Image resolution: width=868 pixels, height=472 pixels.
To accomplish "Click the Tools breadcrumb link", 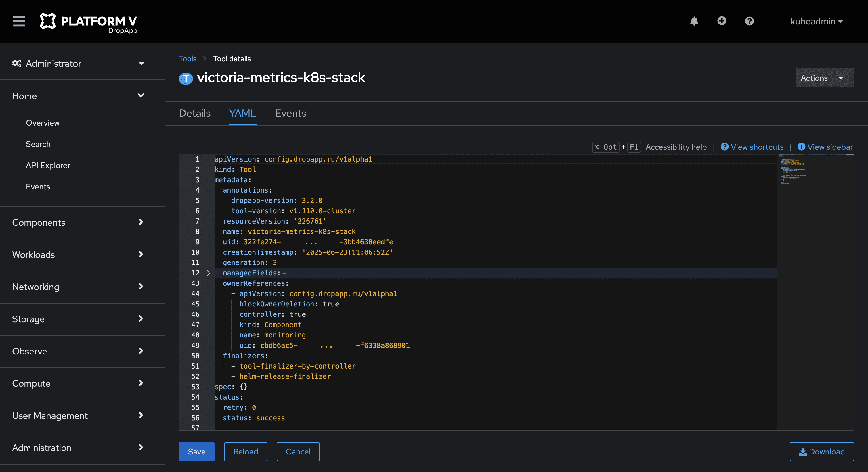I will pos(187,59).
